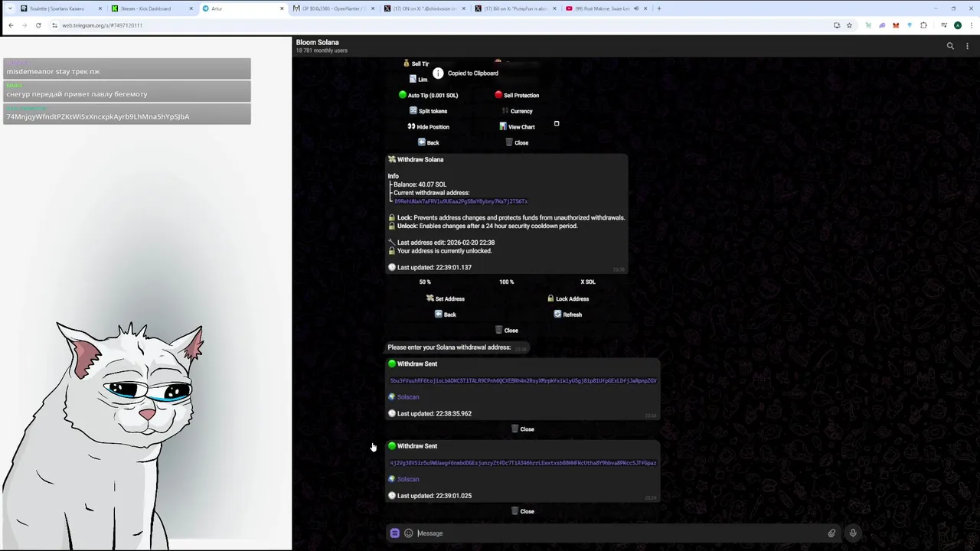Open the browser profile avatar A
Screen dimensions: 980x551
click(x=958, y=25)
